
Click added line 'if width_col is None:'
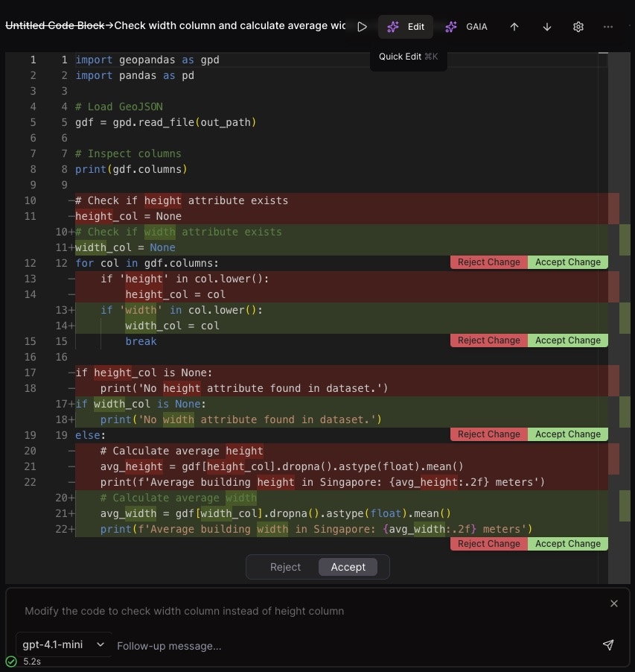point(141,404)
